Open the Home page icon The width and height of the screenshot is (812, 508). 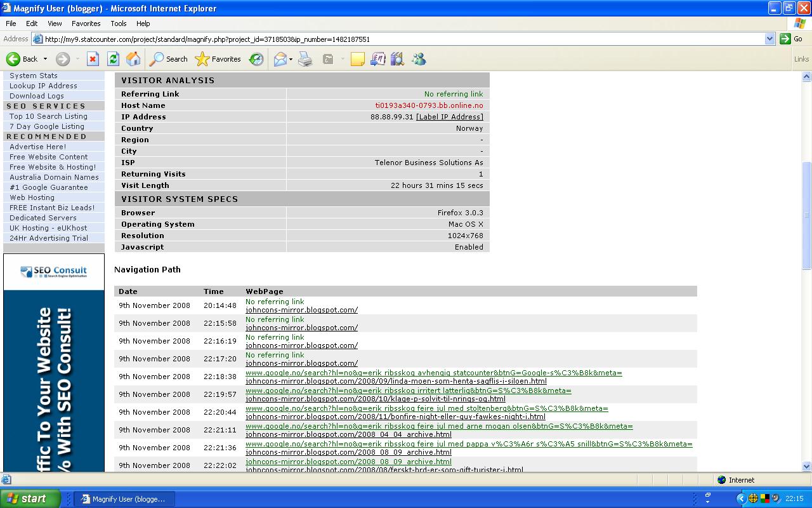tap(133, 59)
